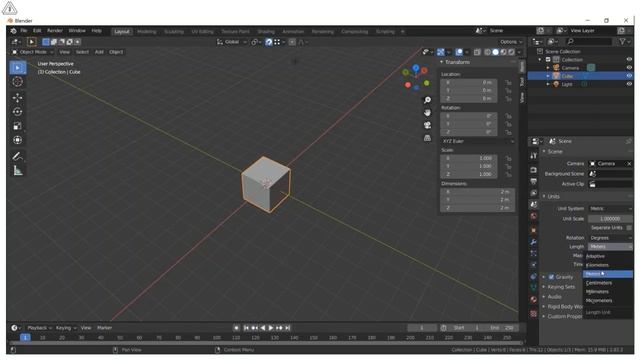This screenshot has height=360, width=640.
Task: Select the Move tool
Action: click(x=18, y=98)
